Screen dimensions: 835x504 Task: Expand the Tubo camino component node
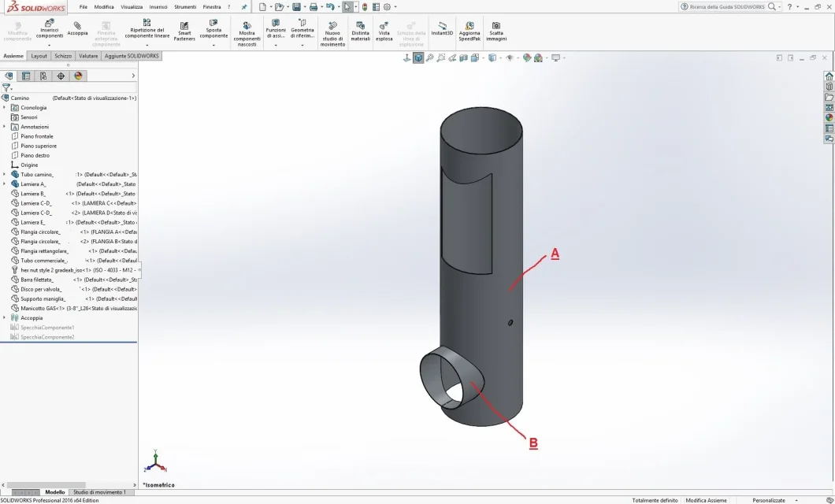(x=4, y=175)
